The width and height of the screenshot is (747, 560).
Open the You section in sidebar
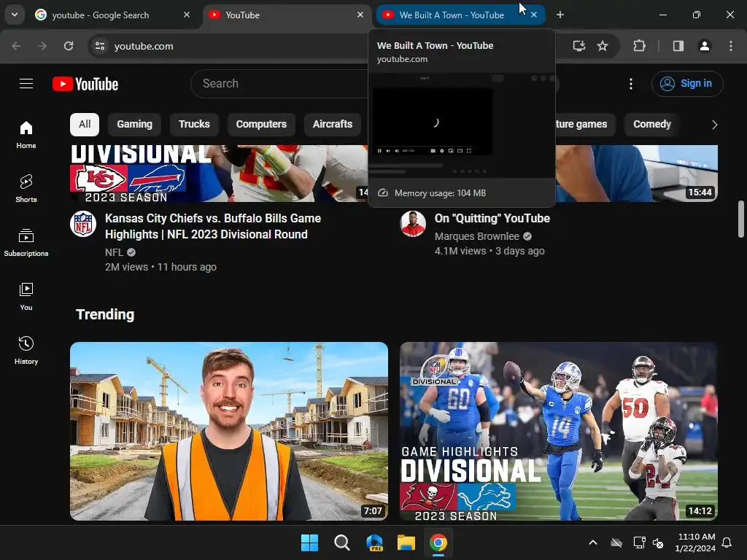point(26,296)
